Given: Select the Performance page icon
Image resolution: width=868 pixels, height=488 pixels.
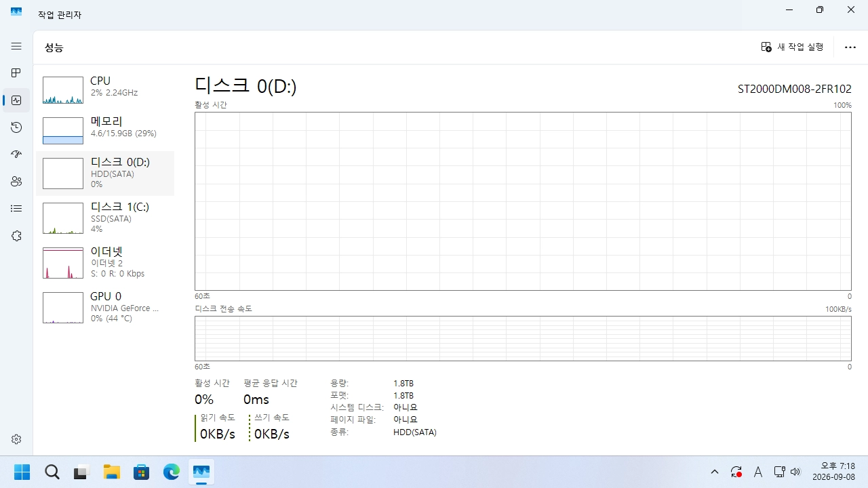Looking at the screenshot, I should pyautogui.click(x=16, y=100).
